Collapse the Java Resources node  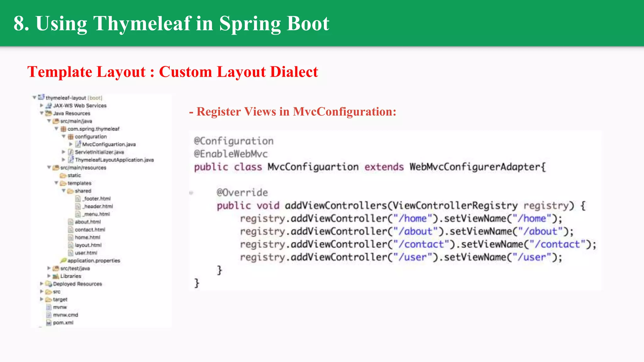tap(42, 113)
